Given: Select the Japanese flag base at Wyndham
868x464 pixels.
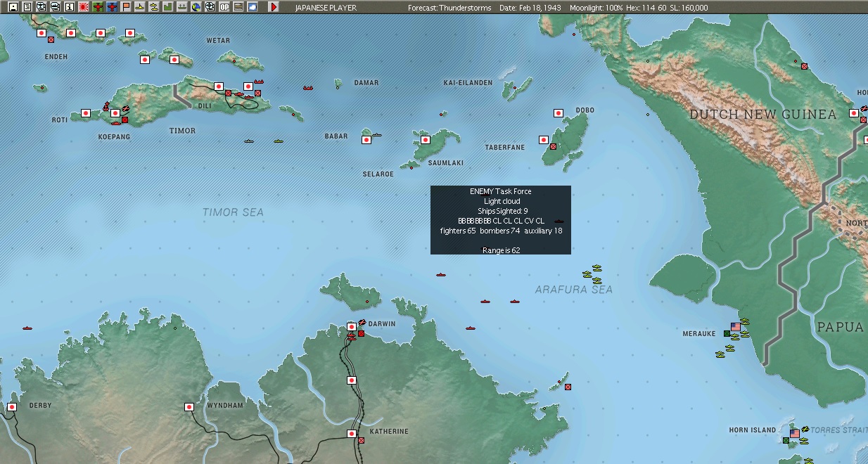Looking at the screenshot, I should click(x=189, y=407).
